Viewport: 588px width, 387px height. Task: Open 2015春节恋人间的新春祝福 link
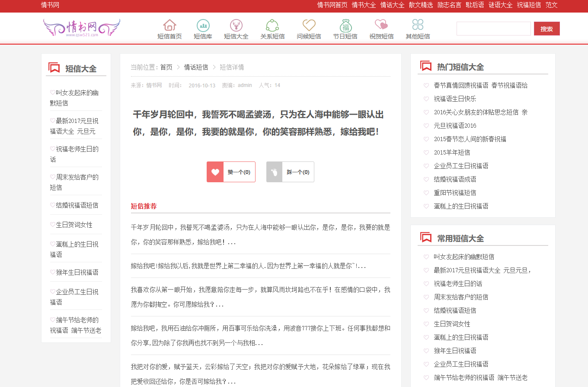[x=470, y=139]
